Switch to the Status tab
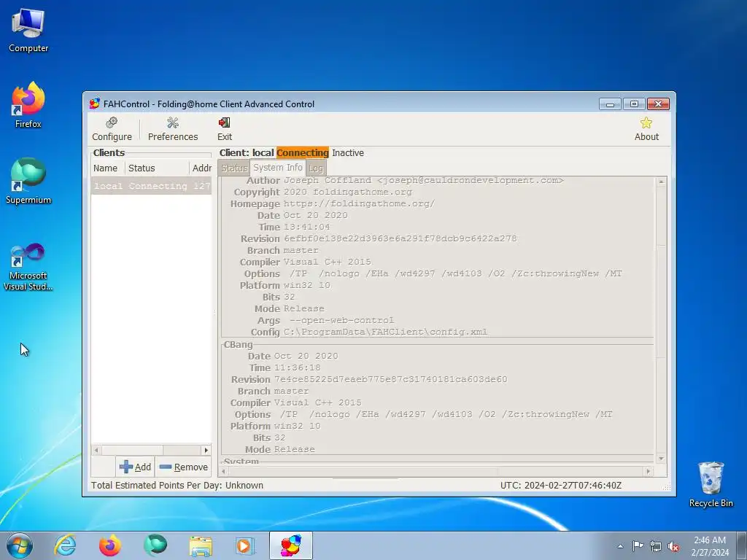The height and width of the screenshot is (560, 747). coord(234,168)
